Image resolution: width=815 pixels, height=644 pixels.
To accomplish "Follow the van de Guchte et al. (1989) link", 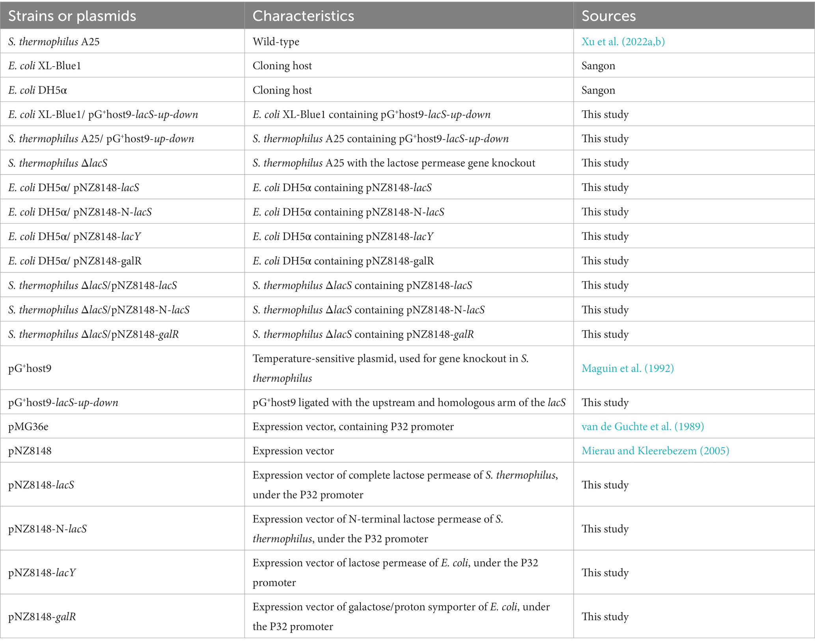I will (643, 426).
